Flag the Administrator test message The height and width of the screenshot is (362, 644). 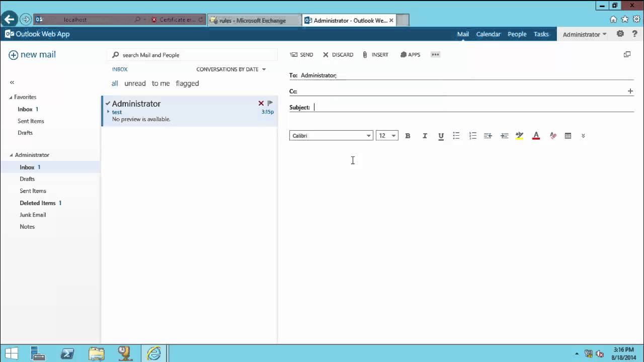tap(270, 103)
